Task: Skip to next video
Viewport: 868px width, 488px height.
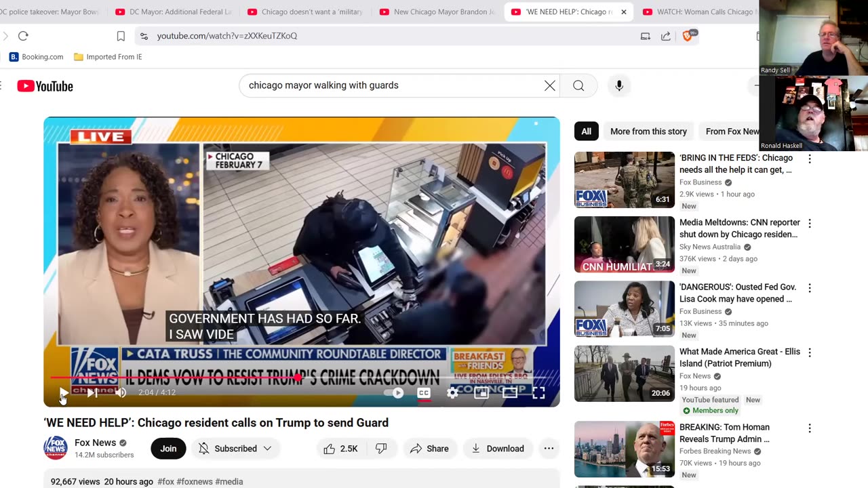Action: (x=92, y=392)
